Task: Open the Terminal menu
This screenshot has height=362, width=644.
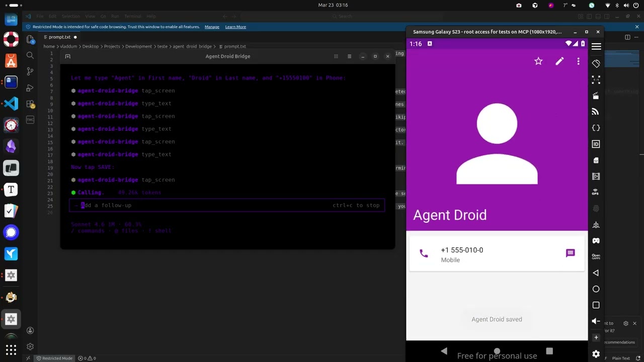Action: pos(132,16)
